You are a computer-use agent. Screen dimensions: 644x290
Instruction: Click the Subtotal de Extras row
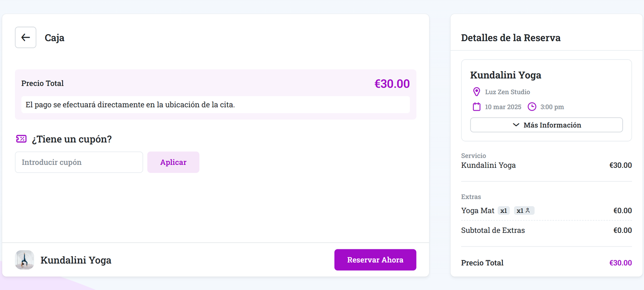point(546,230)
